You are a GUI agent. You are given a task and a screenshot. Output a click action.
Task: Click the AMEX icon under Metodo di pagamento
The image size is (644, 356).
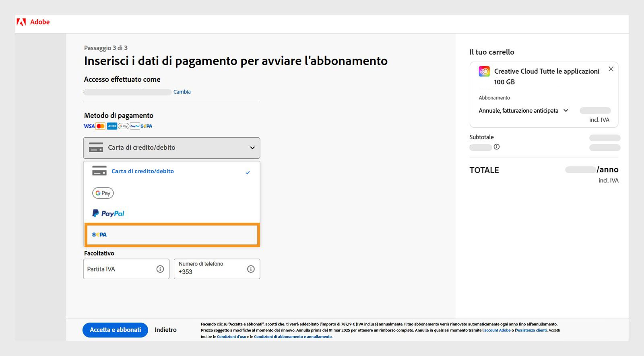point(112,126)
